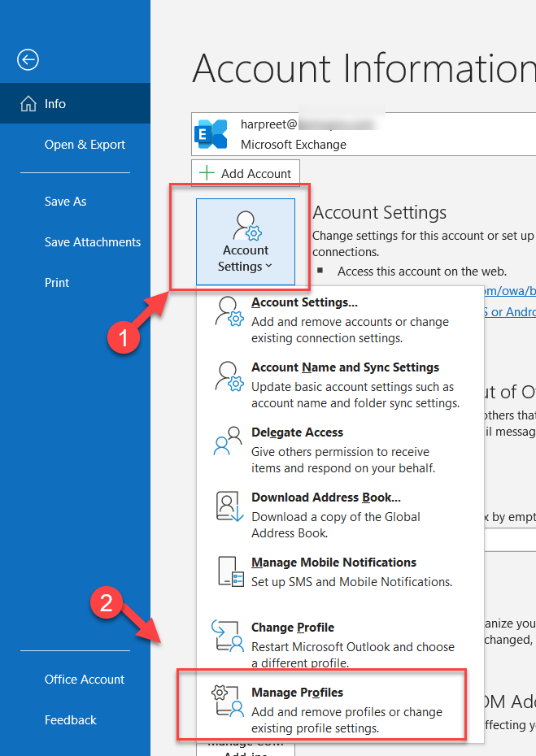Click the owa web access link
Image resolution: width=536 pixels, height=756 pixels.
pyautogui.click(x=509, y=291)
